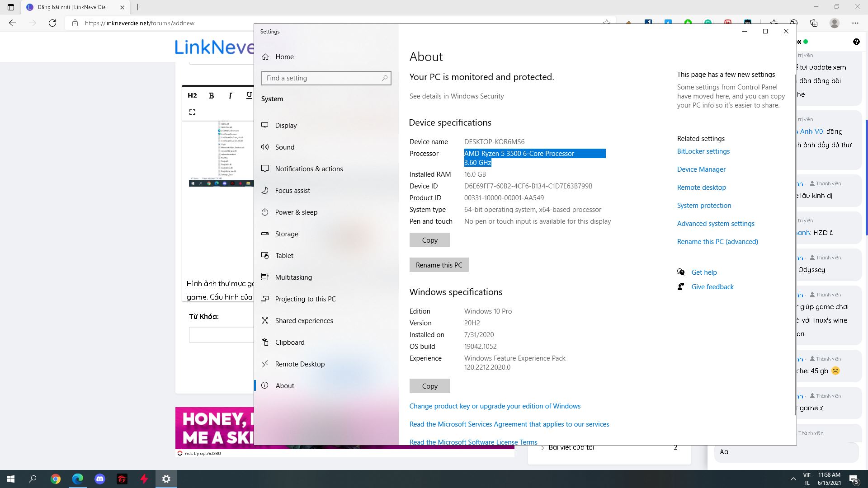Open the Power & sleep settings

tap(296, 212)
